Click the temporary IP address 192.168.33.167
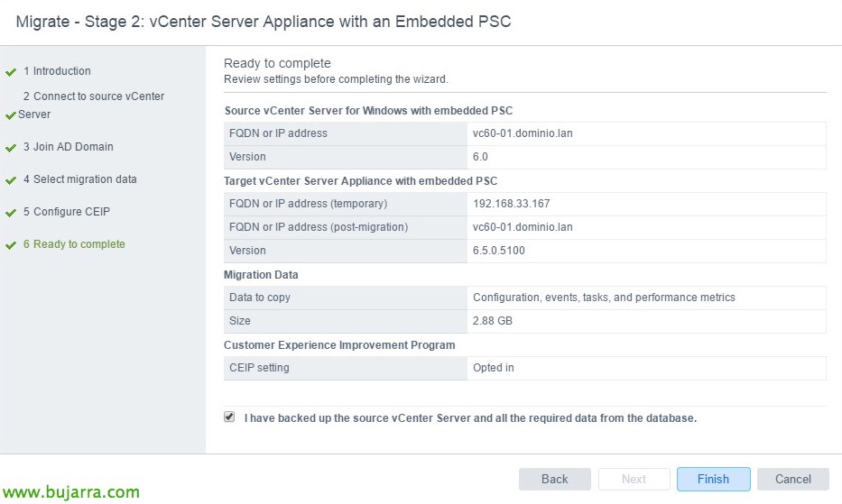Image resolution: width=842 pixels, height=504 pixels. click(511, 204)
